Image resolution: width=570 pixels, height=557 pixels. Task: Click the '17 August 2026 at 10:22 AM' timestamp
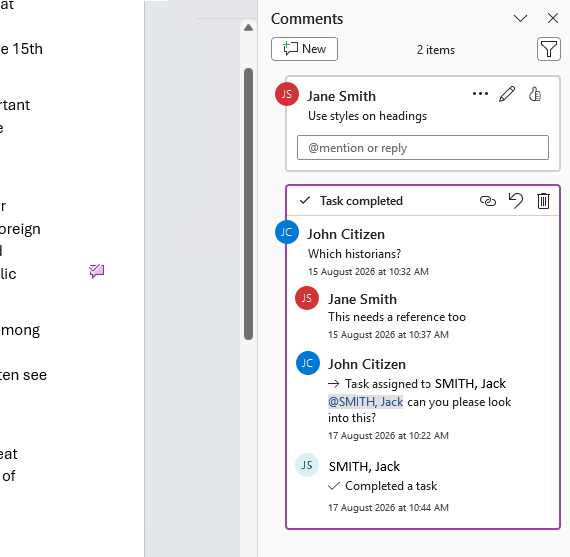pyautogui.click(x=388, y=436)
